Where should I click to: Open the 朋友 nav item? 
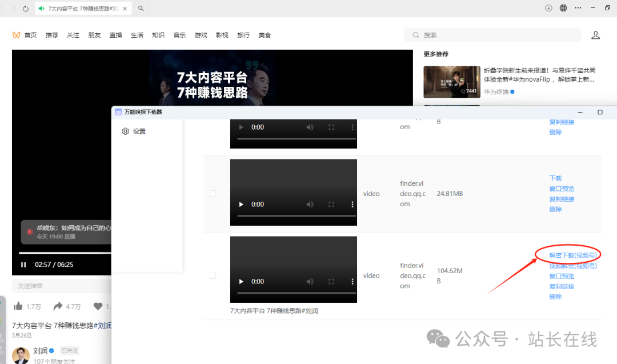point(94,35)
